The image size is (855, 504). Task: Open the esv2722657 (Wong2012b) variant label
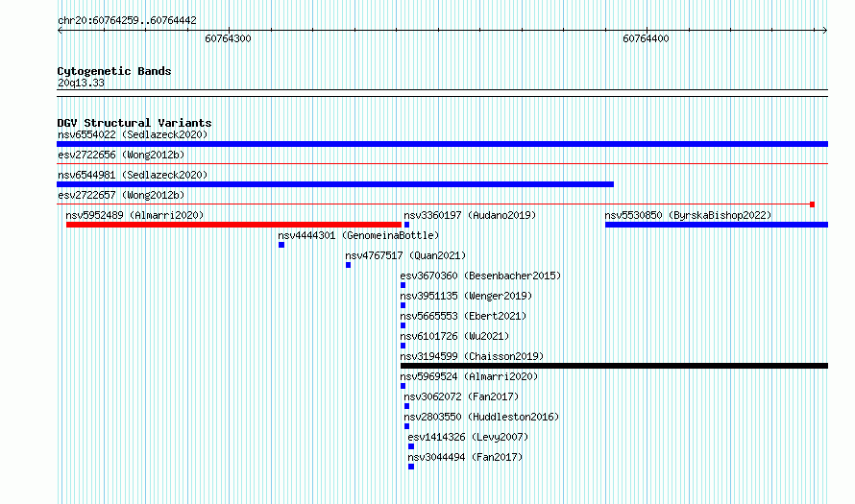click(x=121, y=195)
